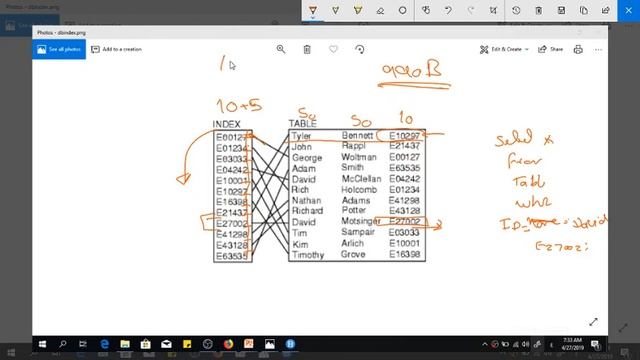Redo the ink stroke

coord(471,10)
